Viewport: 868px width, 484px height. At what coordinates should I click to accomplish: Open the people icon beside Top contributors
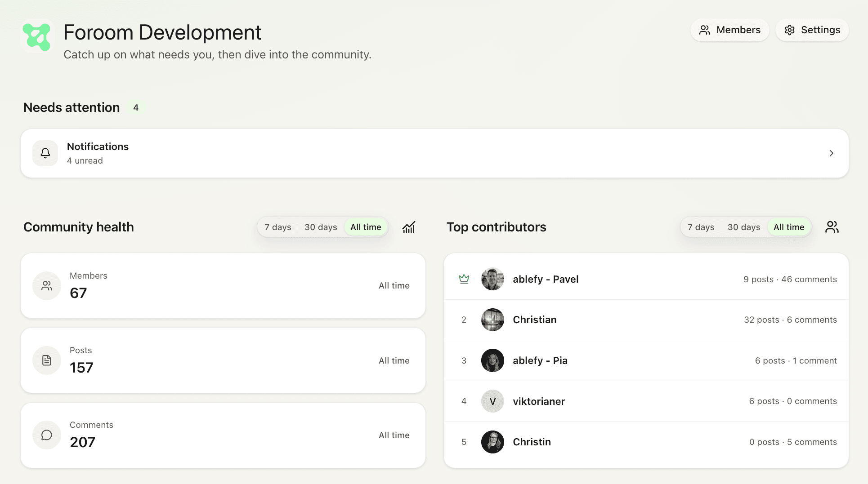point(832,227)
